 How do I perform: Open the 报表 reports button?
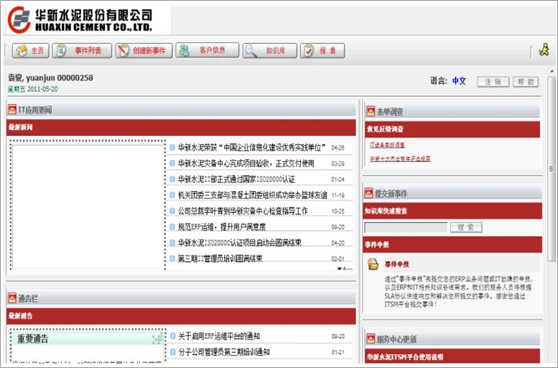322,51
